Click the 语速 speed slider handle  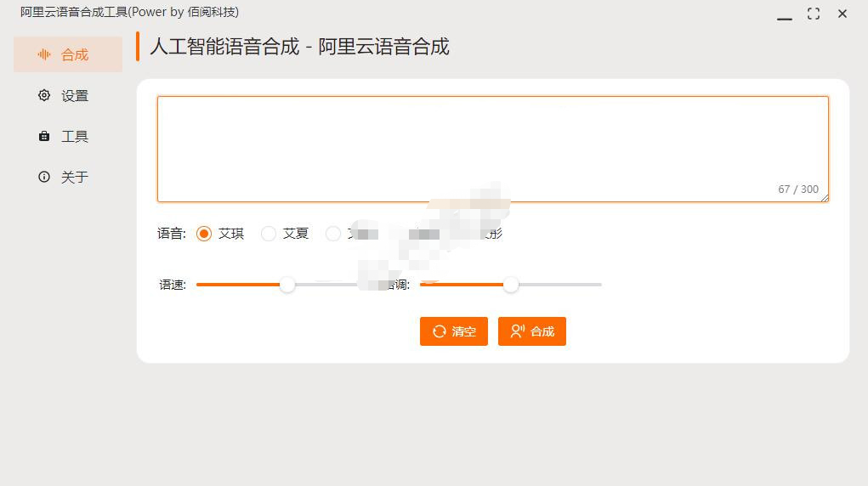click(x=287, y=285)
